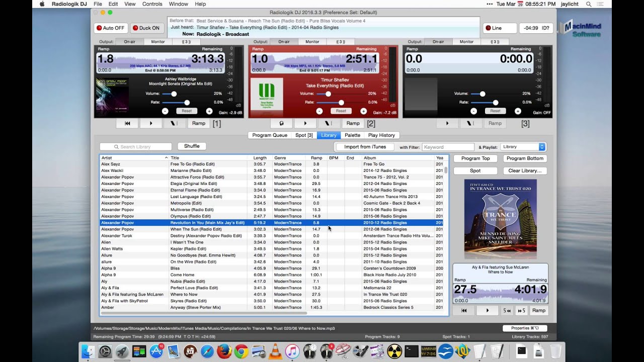This screenshot has height=362, width=644.
Task: Click the Keyword filter field
Action: (448, 147)
